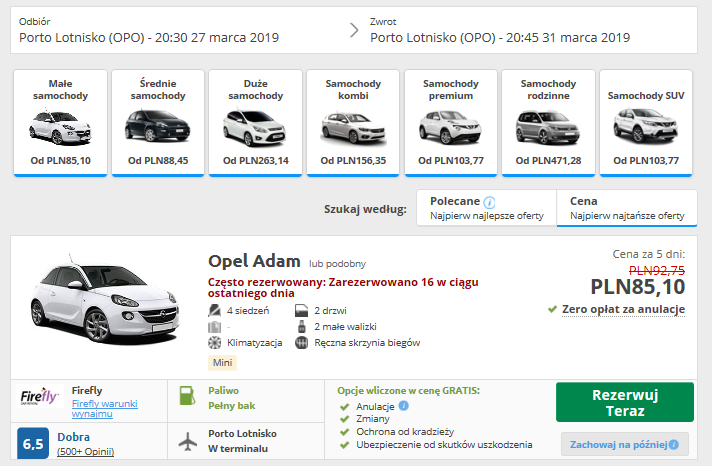
Task: Select the Duże samochody category card
Action: pyautogui.click(x=256, y=123)
